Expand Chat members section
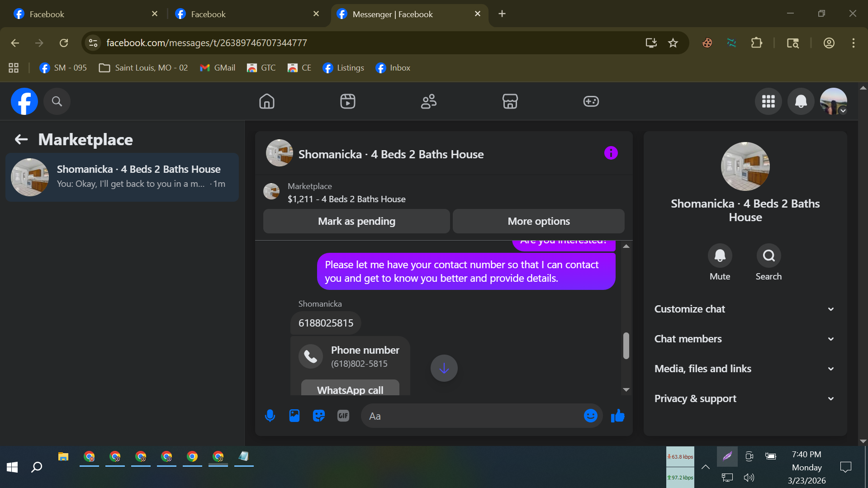Image resolution: width=868 pixels, height=488 pixels. click(x=745, y=339)
